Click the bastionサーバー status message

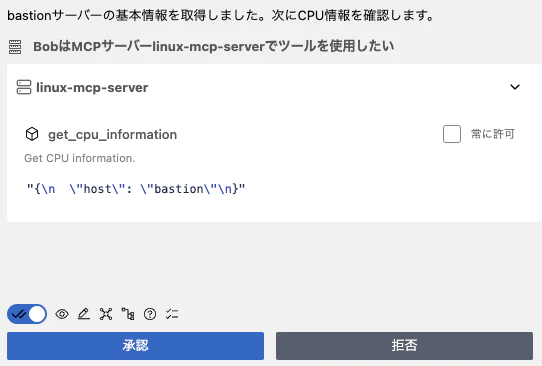(220, 16)
